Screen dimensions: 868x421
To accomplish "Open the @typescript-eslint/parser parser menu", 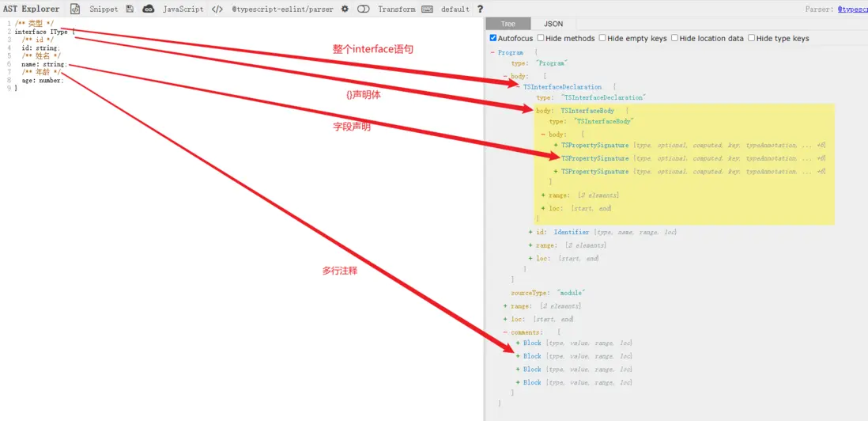I will click(x=282, y=9).
